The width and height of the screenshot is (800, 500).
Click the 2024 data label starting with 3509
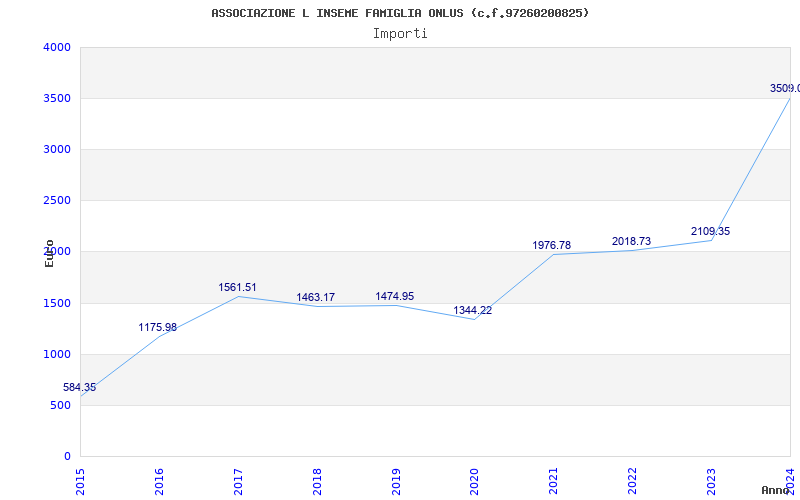click(785, 88)
